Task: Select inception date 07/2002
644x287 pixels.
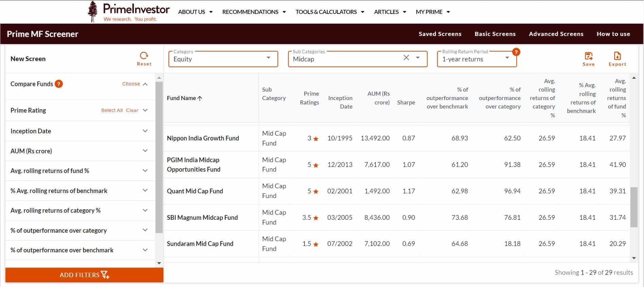Action: tap(340, 244)
